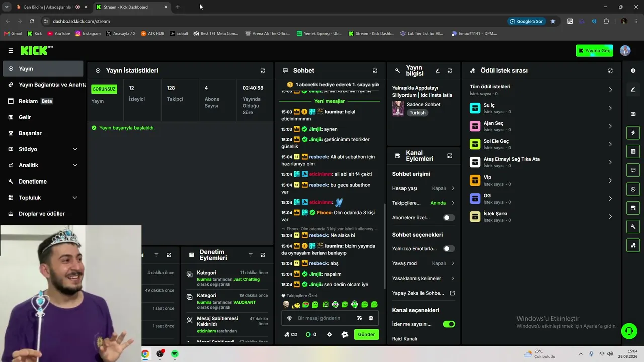
Task: Select Yayın in the sidebar
Action: tap(43, 69)
